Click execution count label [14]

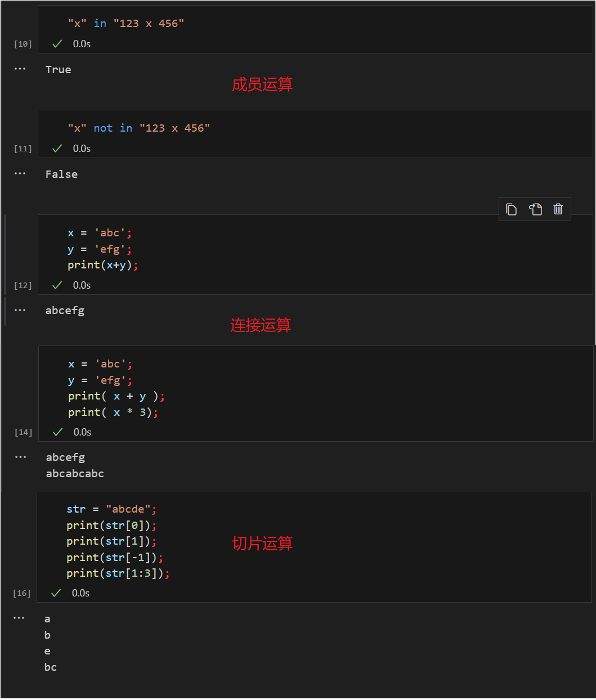[x=24, y=432]
